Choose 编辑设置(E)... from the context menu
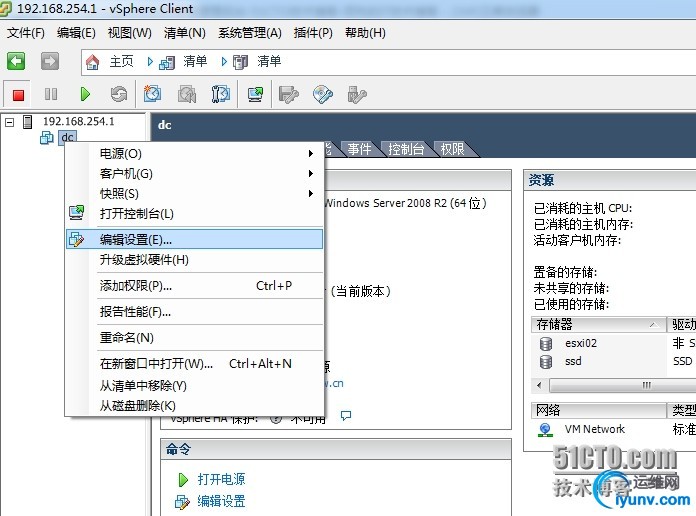 click(x=194, y=239)
